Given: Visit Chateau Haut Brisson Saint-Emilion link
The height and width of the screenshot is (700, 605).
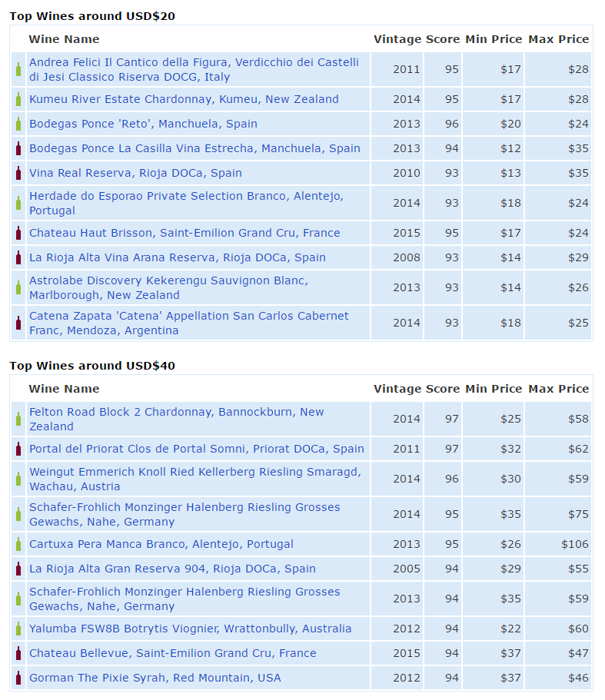Looking at the screenshot, I should pos(184,233).
